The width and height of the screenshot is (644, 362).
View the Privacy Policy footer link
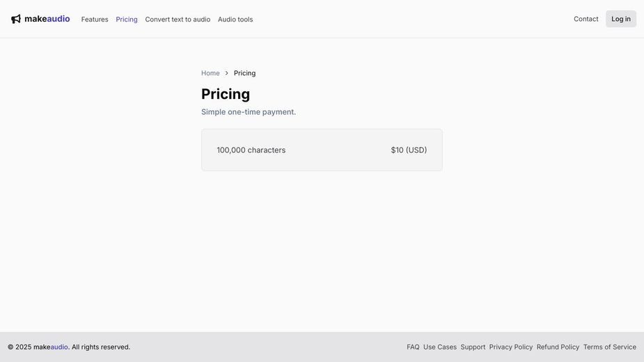point(511,347)
